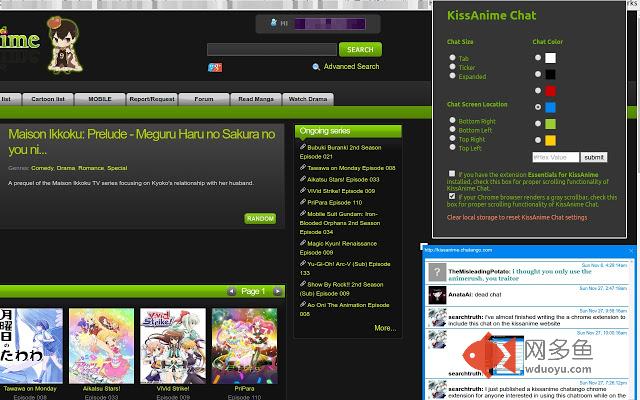Select Expanded chat size option
The height and width of the screenshot is (400, 640).
click(452, 76)
